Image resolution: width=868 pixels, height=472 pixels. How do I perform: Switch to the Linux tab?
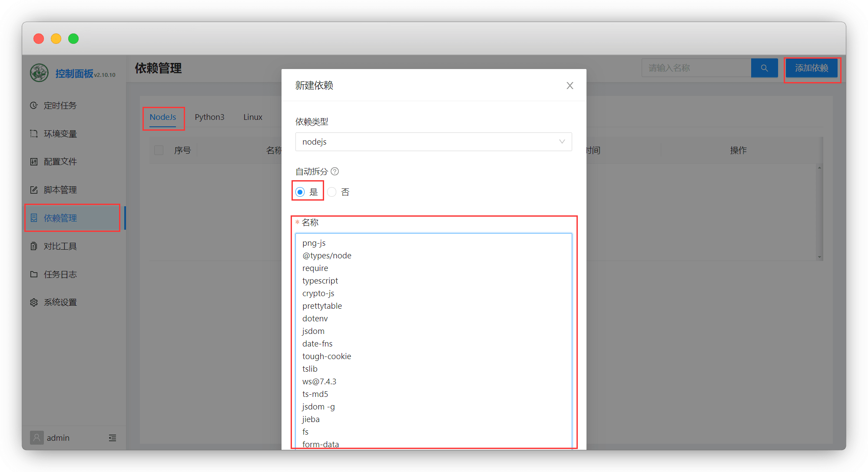(252, 117)
